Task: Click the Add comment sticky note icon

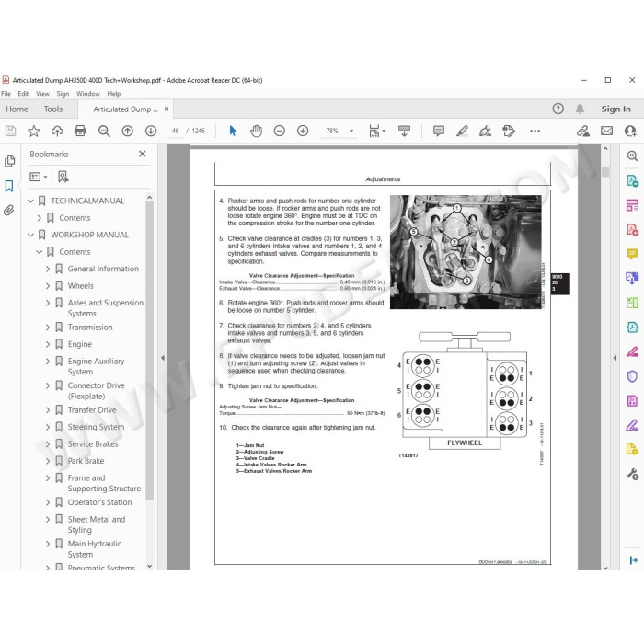Action: pos(439,131)
